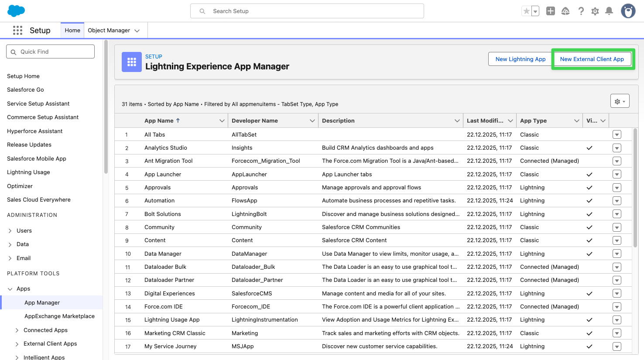
Task: View notifications via the bell icon
Action: 609,11
